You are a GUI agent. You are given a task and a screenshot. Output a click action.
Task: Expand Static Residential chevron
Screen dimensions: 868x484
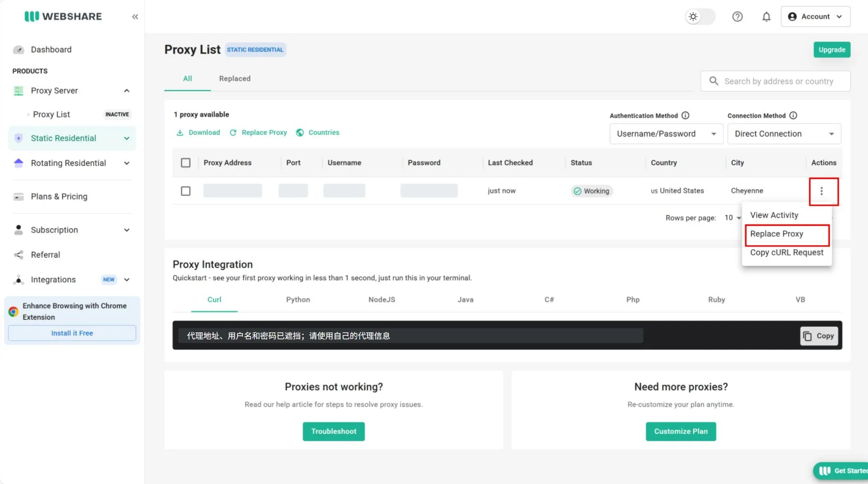[x=127, y=138]
